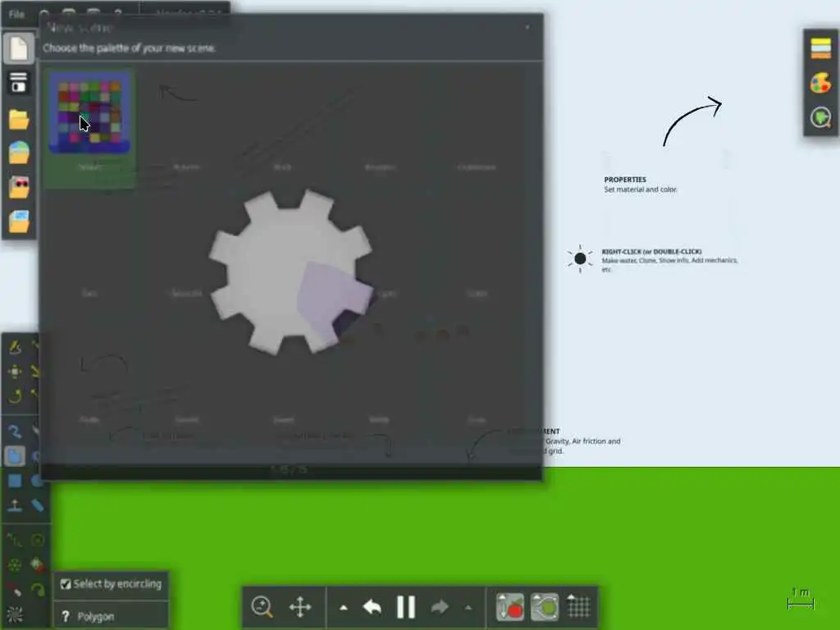This screenshot has width=840, height=630.
Task: Click the Undo button
Action: tap(372, 607)
